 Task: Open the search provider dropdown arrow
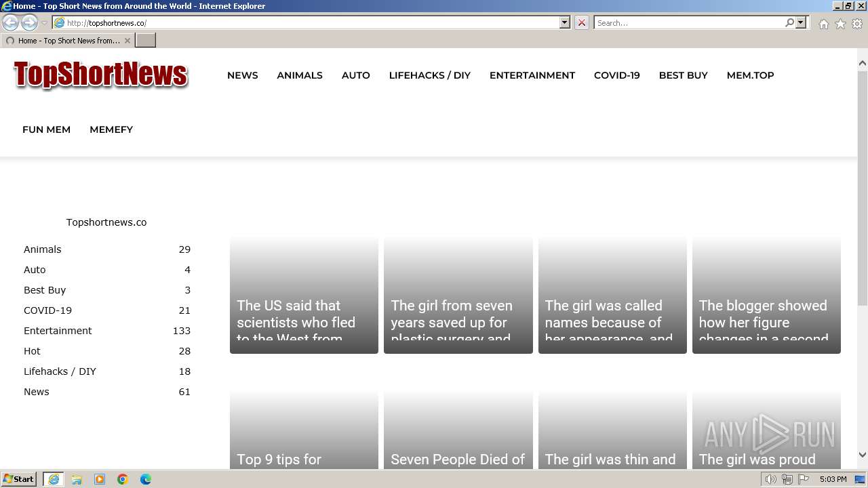point(801,22)
